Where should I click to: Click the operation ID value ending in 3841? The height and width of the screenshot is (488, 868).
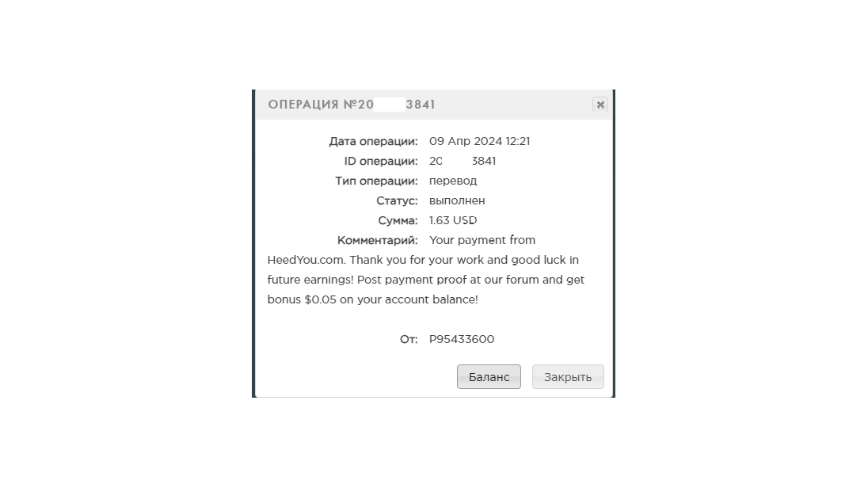point(463,161)
